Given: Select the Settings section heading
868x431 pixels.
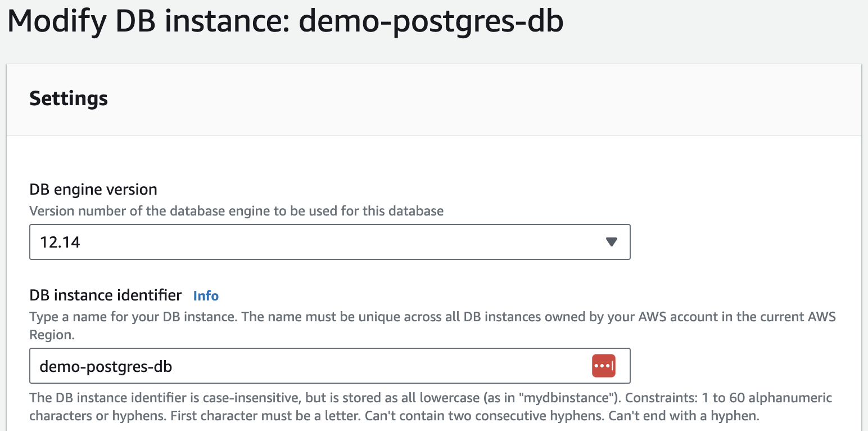Looking at the screenshot, I should coord(69,98).
